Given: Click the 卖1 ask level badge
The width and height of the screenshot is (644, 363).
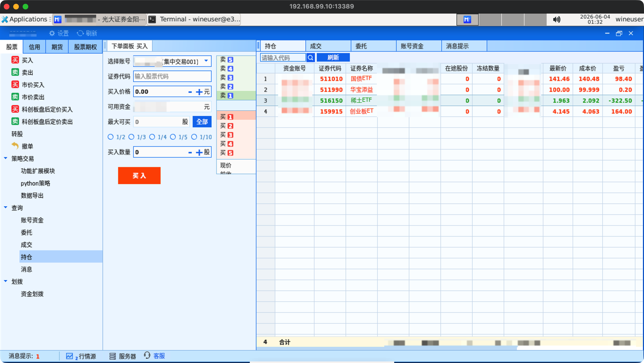Looking at the screenshot, I should (230, 96).
